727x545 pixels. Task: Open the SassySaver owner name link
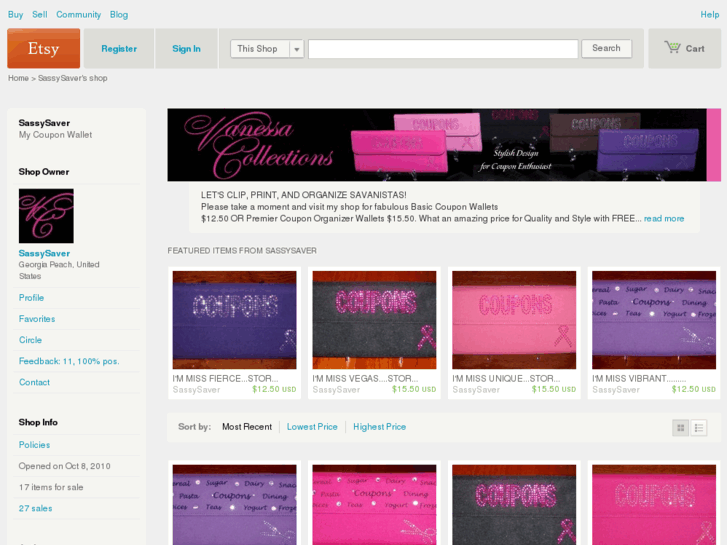coord(44,253)
